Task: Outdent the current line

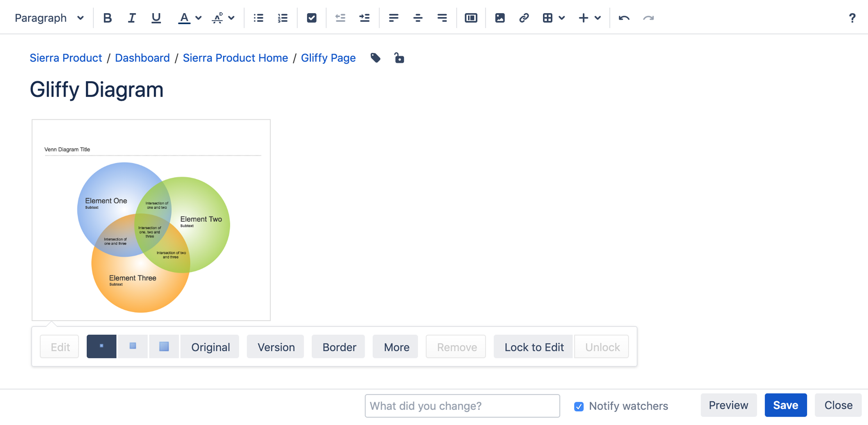Action: click(340, 18)
